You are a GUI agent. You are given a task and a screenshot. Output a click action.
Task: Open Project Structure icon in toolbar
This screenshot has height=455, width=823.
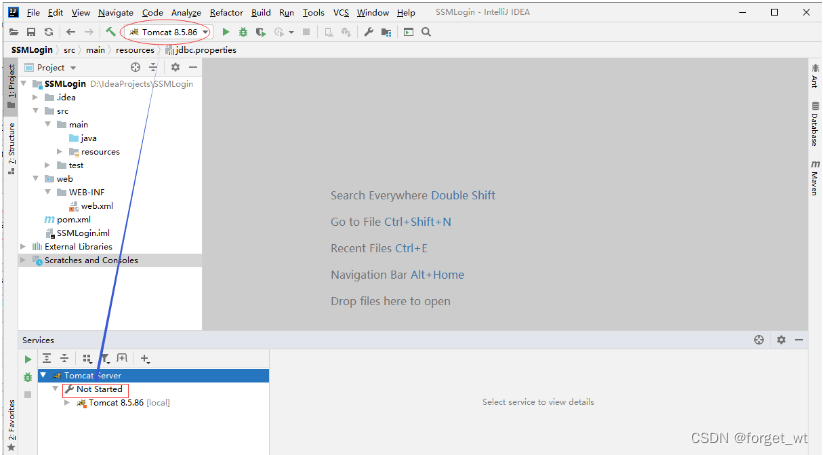pos(386,32)
